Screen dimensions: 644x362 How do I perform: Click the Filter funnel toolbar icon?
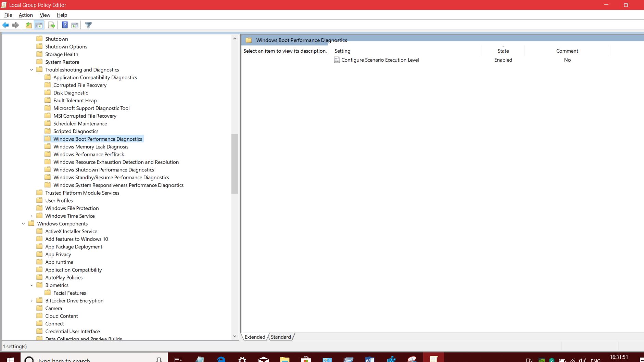(x=88, y=25)
